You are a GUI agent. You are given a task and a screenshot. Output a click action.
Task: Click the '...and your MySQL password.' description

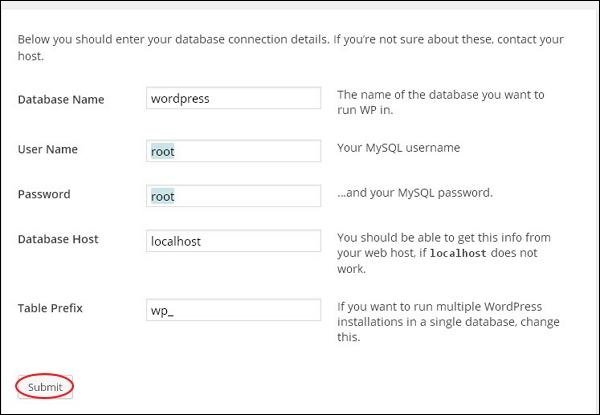coord(415,193)
